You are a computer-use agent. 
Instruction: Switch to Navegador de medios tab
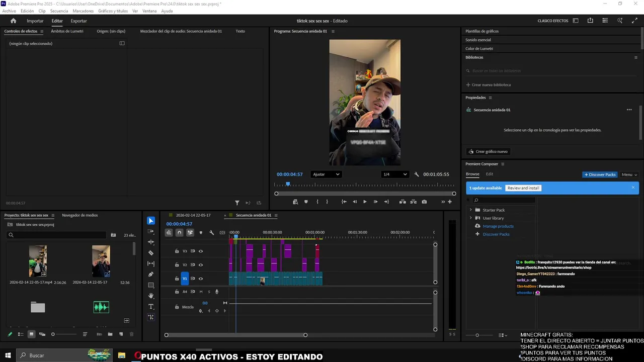pos(80,215)
